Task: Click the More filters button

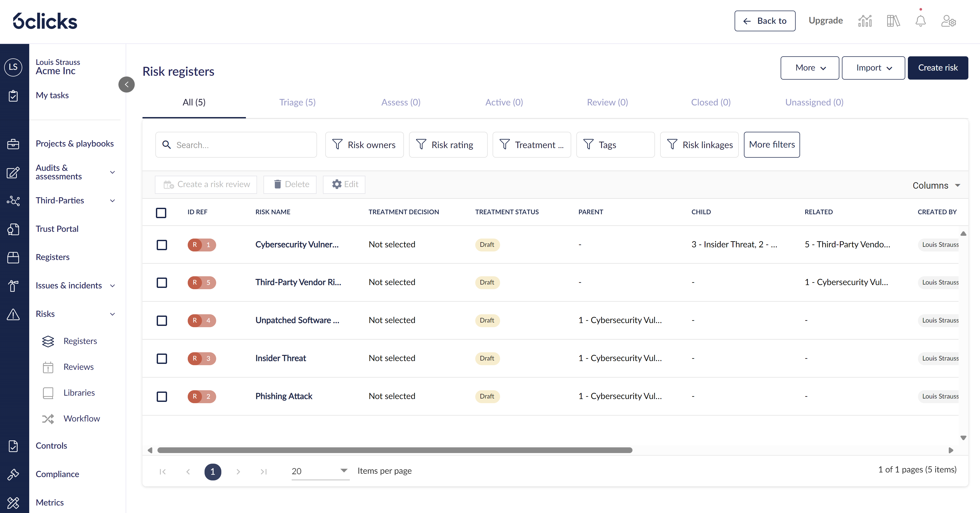Action: [772, 144]
